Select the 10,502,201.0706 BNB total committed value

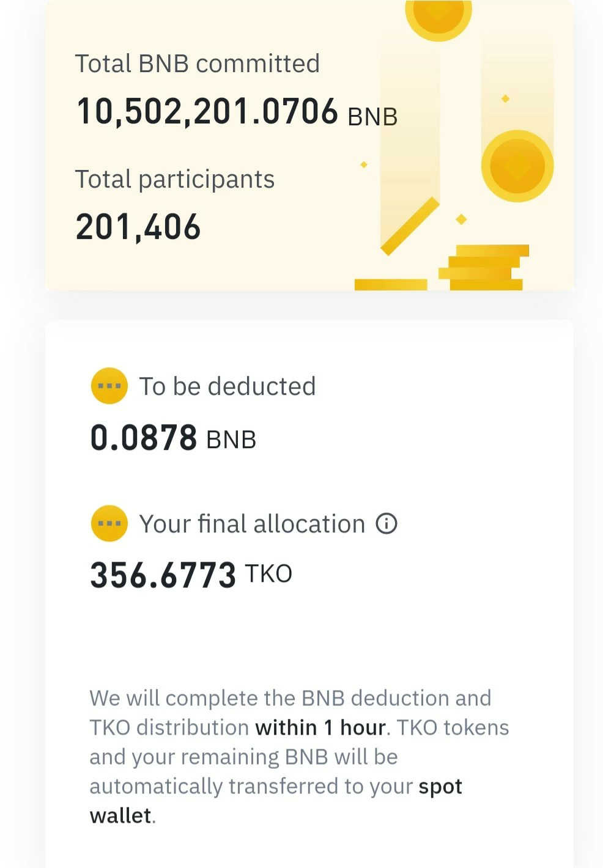(237, 112)
